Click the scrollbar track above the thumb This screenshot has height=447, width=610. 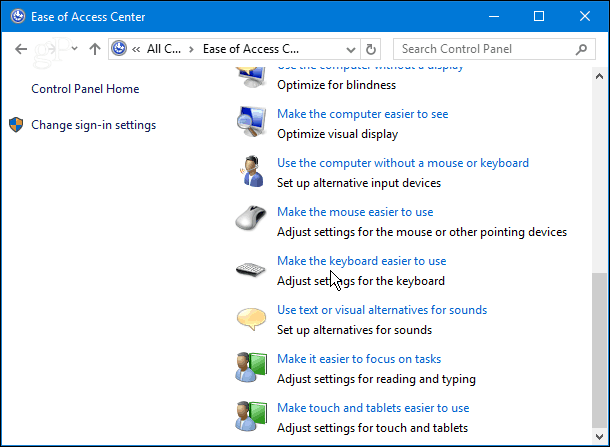coord(599,178)
